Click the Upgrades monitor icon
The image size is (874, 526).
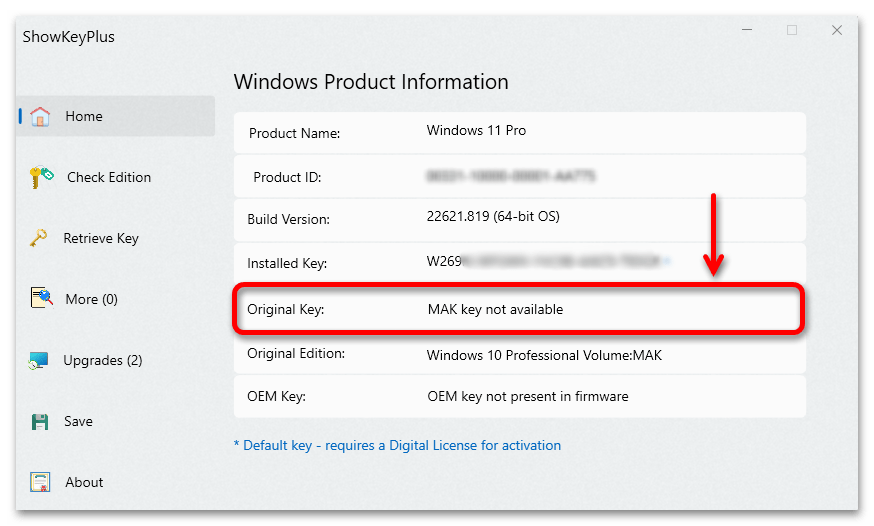39,360
